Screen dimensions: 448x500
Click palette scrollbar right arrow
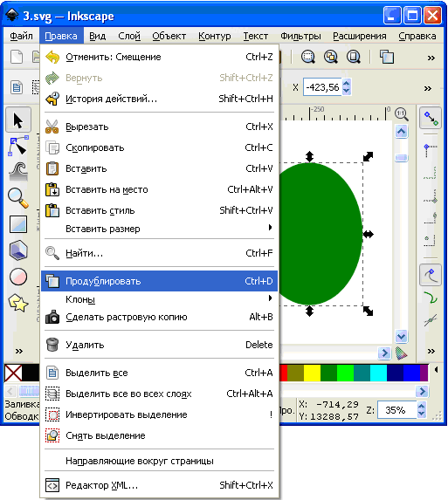coord(422,391)
